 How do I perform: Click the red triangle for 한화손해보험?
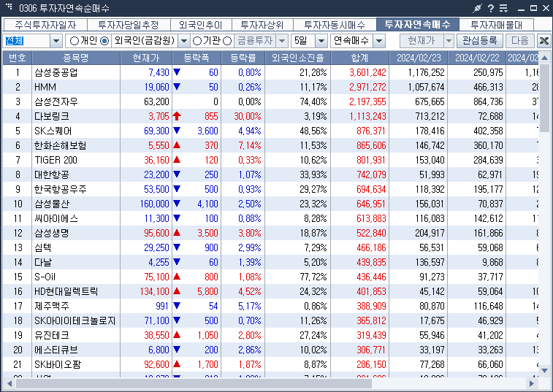pyautogui.click(x=177, y=145)
